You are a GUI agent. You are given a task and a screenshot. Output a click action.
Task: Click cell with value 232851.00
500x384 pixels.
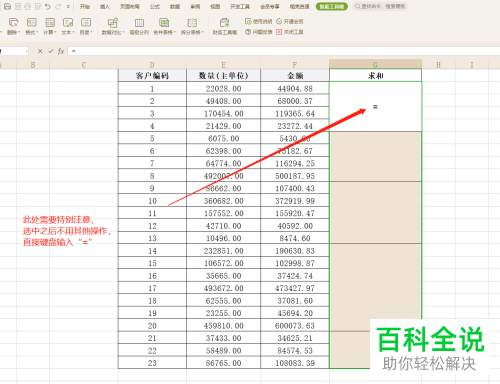pos(223,251)
